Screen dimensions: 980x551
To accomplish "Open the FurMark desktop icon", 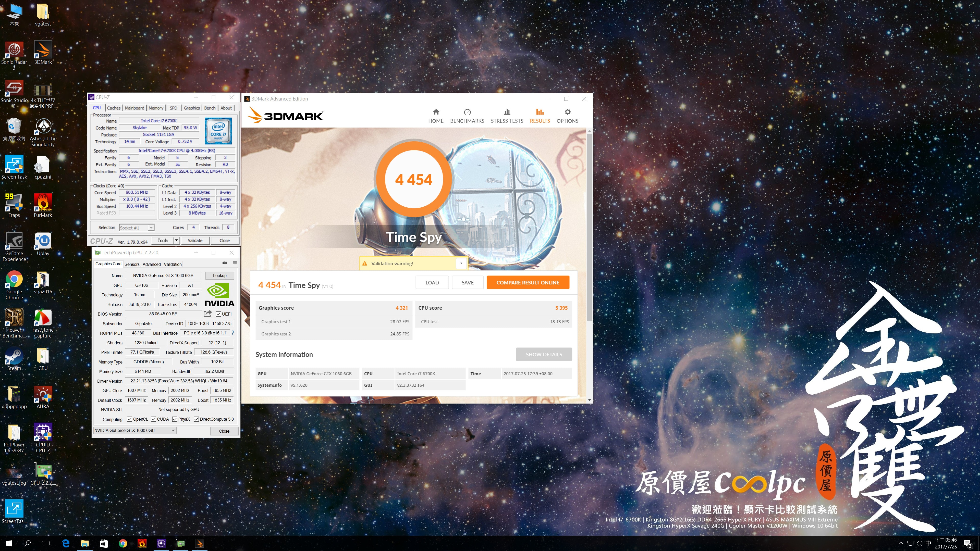I will click(x=43, y=205).
